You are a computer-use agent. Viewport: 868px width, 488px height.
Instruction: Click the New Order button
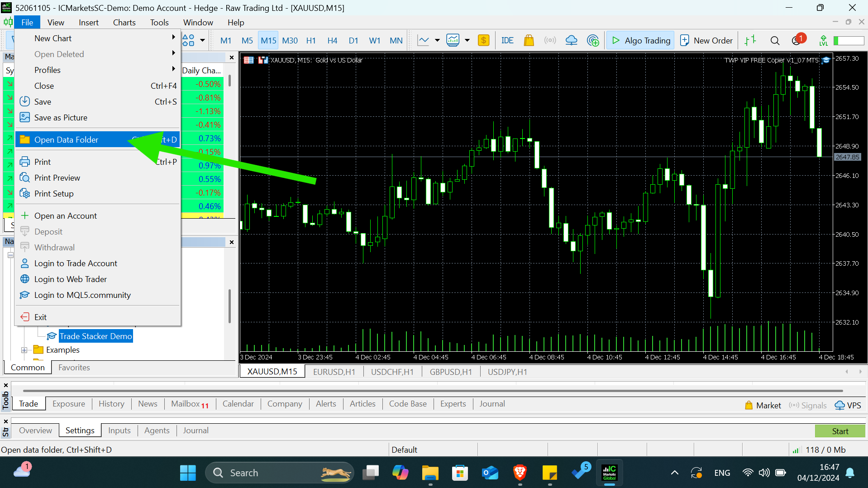pos(706,40)
